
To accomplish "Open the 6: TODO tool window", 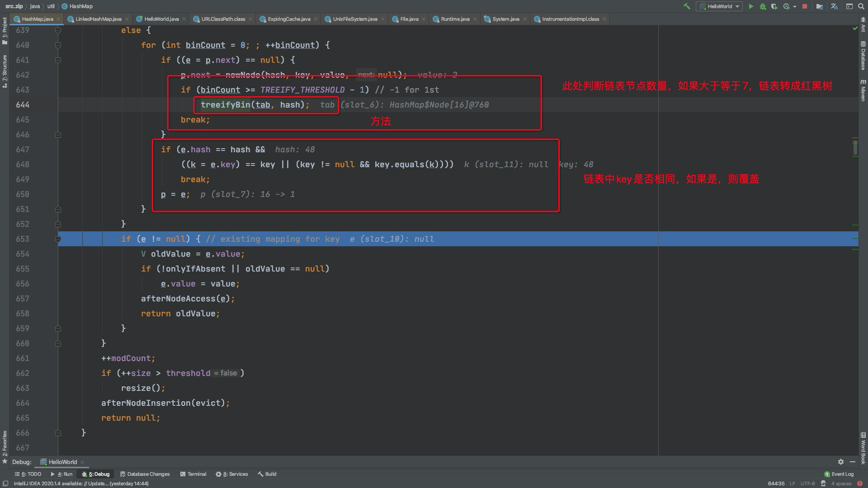I will click(28, 474).
